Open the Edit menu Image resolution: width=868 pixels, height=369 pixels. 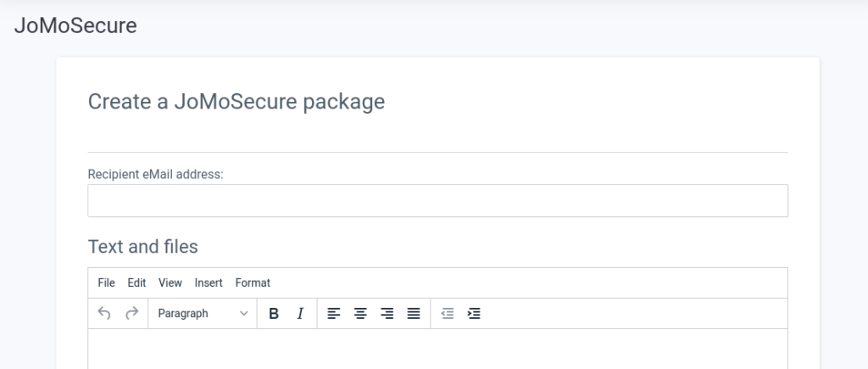(137, 282)
